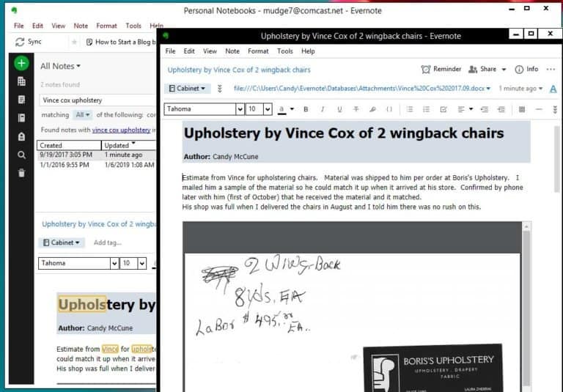This screenshot has height=392, width=563.
Task: Open the font size 10 dropdown in note window
Action: tap(268, 109)
